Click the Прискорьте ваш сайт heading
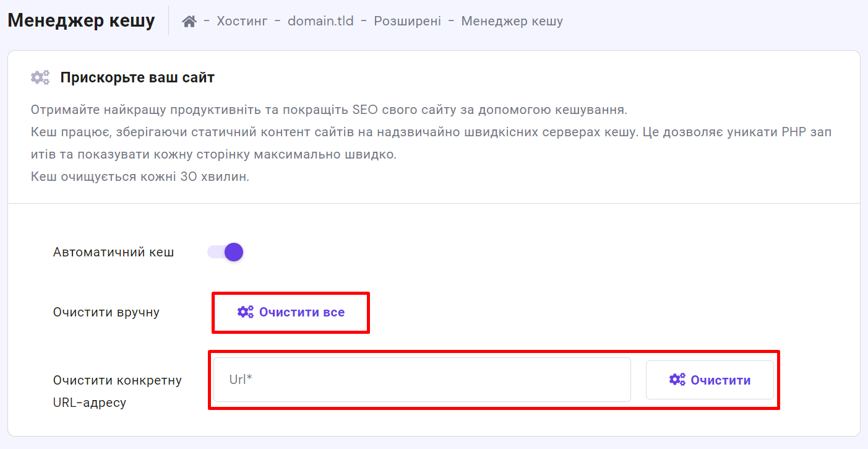 [x=137, y=78]
